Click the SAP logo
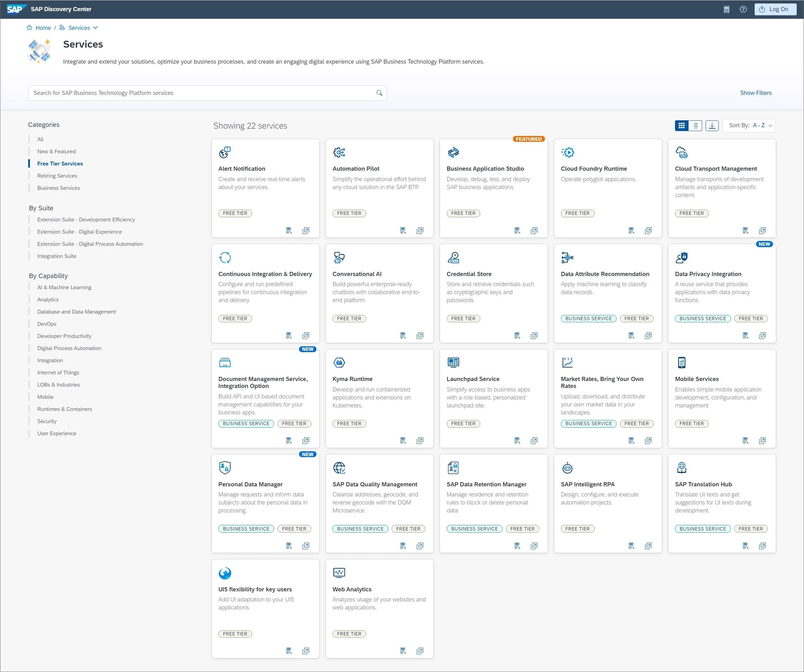The height and width of the screenshot is (672, 804). click(15, 9)
